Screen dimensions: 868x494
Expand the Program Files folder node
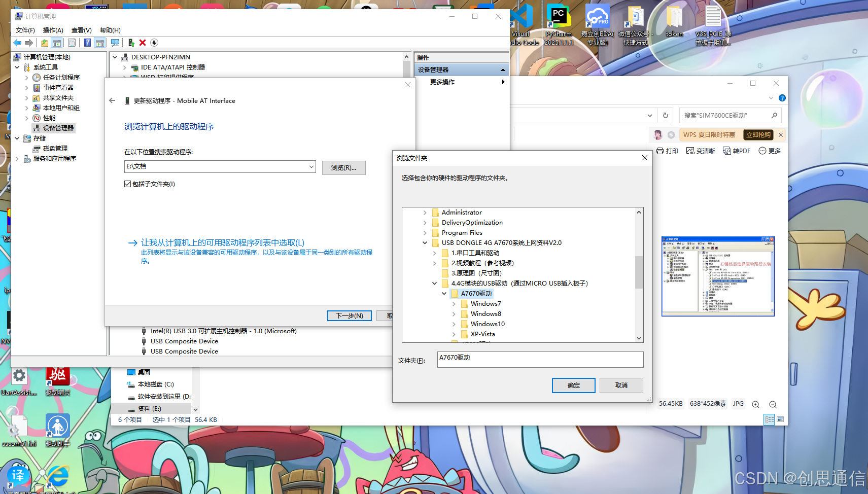pos(425,233)
